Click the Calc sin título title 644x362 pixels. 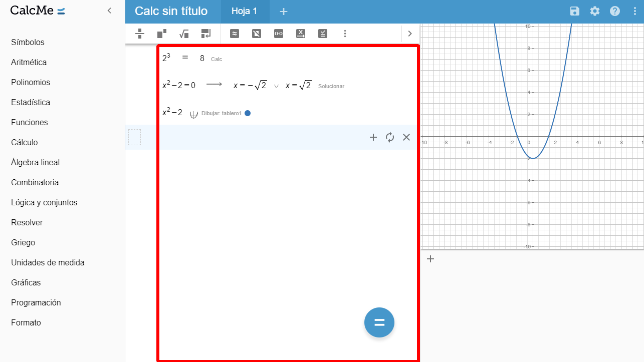tap(171, 11)
